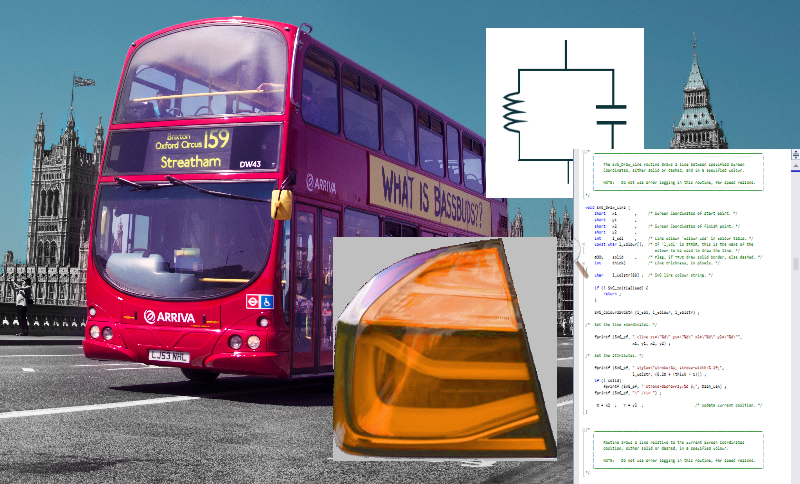Click the 'WHAT IS BASSBUDS??' bus advert

(x=430, y=195)
